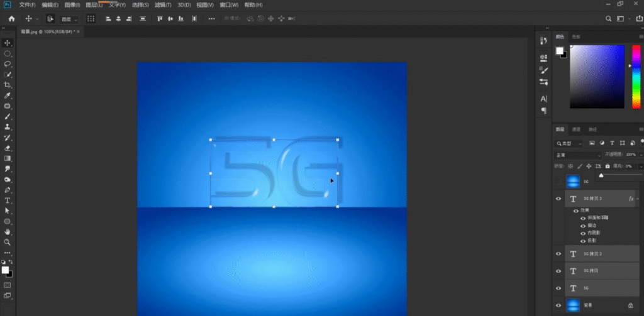Toggle visibility of 投影 effect
The height and width of the screenshot is (316, 644).
(583, 241)
